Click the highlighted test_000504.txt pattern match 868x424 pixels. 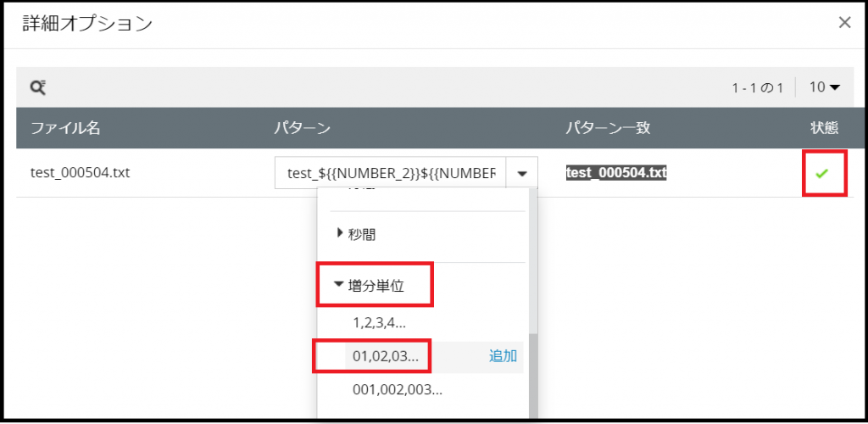(616, 173)
